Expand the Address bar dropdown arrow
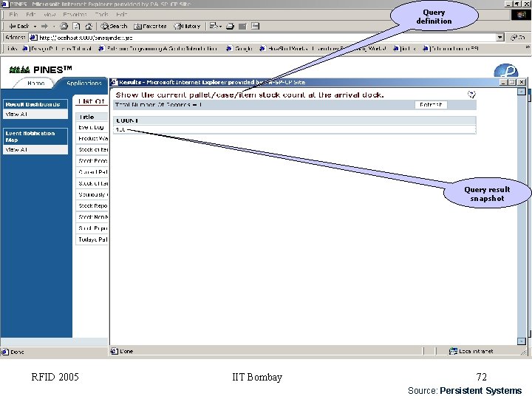Image resolution: width=532 pixels, height=399 pixels. point(500,38)
